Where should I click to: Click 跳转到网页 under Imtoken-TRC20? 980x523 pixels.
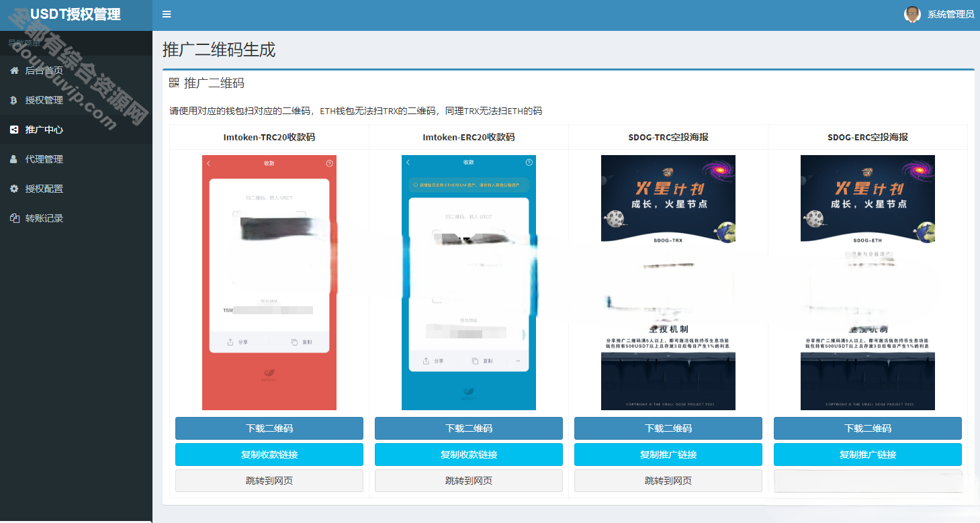point(269,481)
